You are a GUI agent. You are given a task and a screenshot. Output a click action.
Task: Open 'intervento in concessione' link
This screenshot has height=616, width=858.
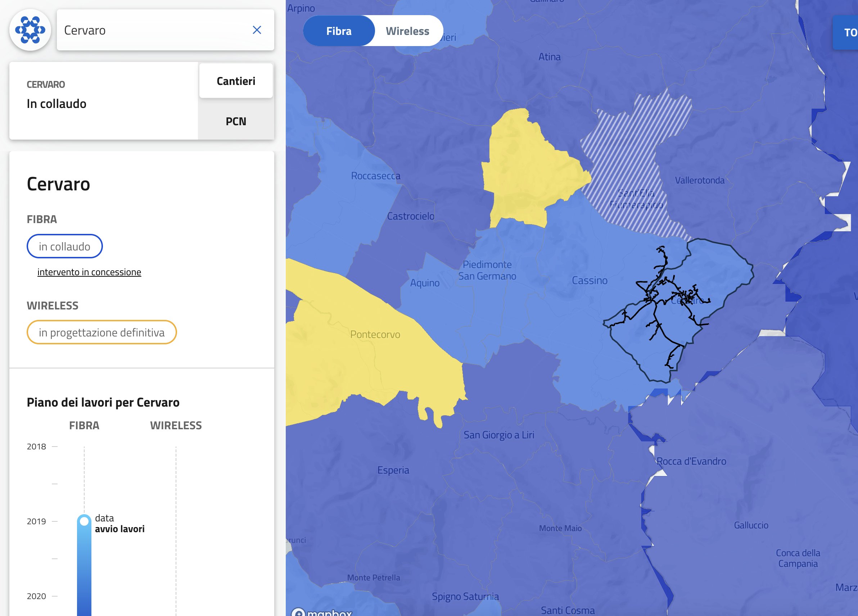pos(89,272)
